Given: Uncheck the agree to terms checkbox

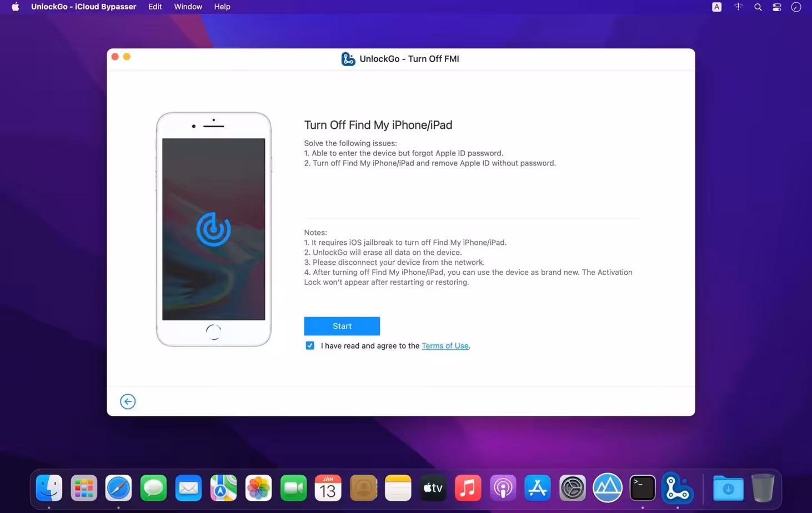Looking at the screenshot, I should point(310,345).
